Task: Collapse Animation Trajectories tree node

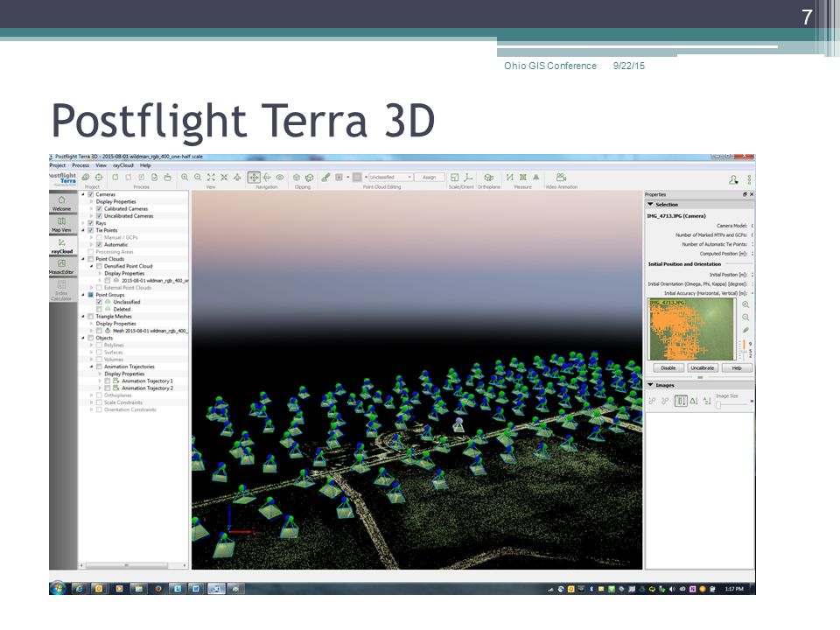Action: [x=92, y=367]
